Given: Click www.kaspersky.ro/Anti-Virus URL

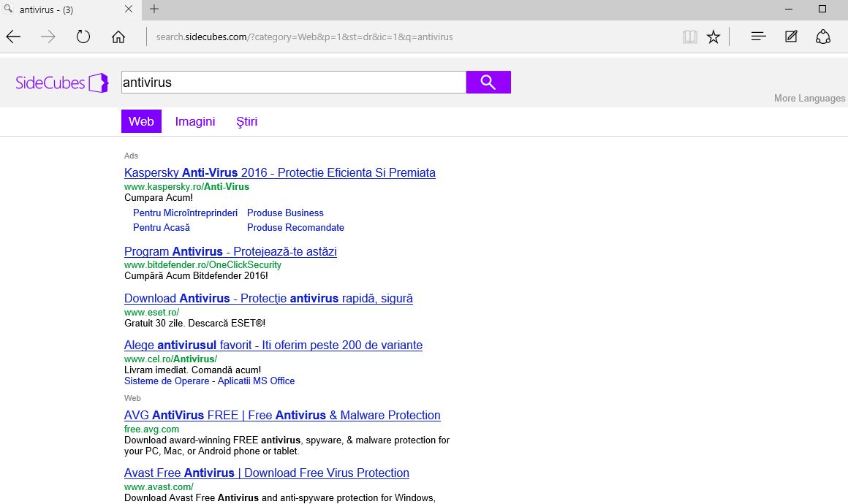Looking at the screenshot, I should pos(186,187).
